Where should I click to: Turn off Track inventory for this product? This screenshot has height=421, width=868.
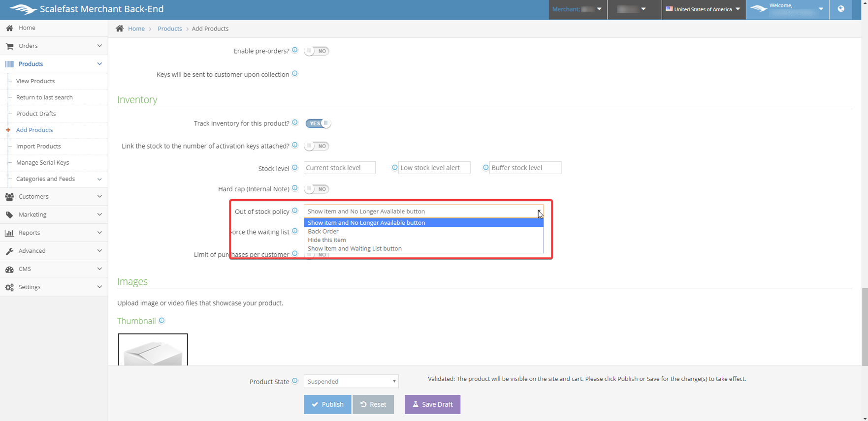tap(318, 123)
